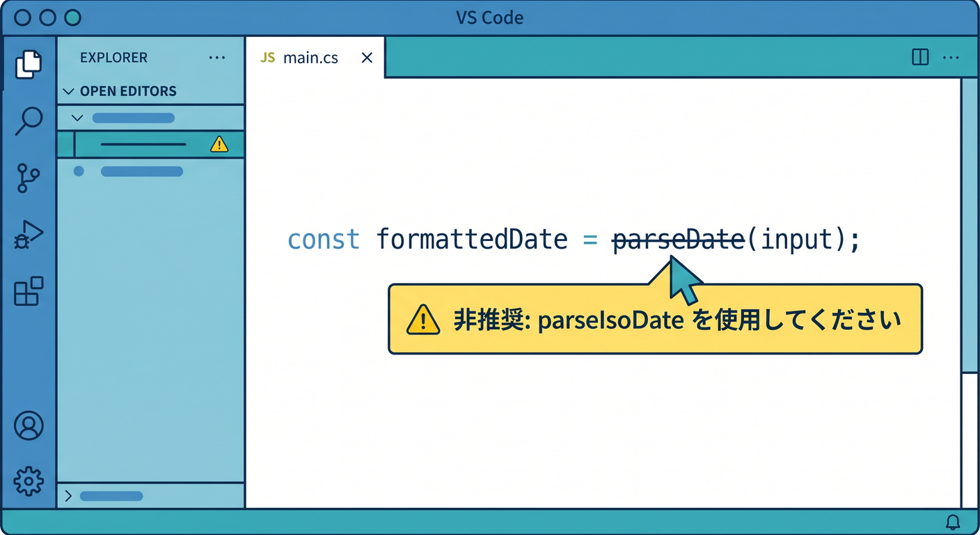This screenshot has width=980, height=535.
Task: Click the JS file icon on main.cs tab
Action: (268, 58)
